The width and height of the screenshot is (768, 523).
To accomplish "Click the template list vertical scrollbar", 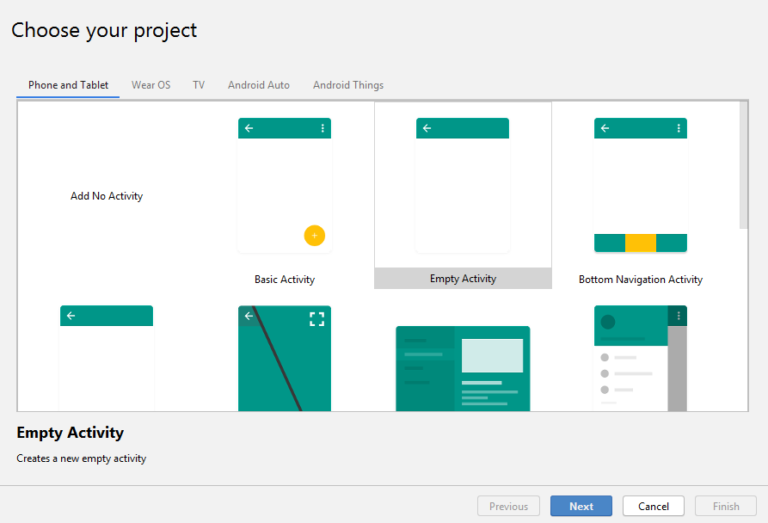I will coord(743,165).
